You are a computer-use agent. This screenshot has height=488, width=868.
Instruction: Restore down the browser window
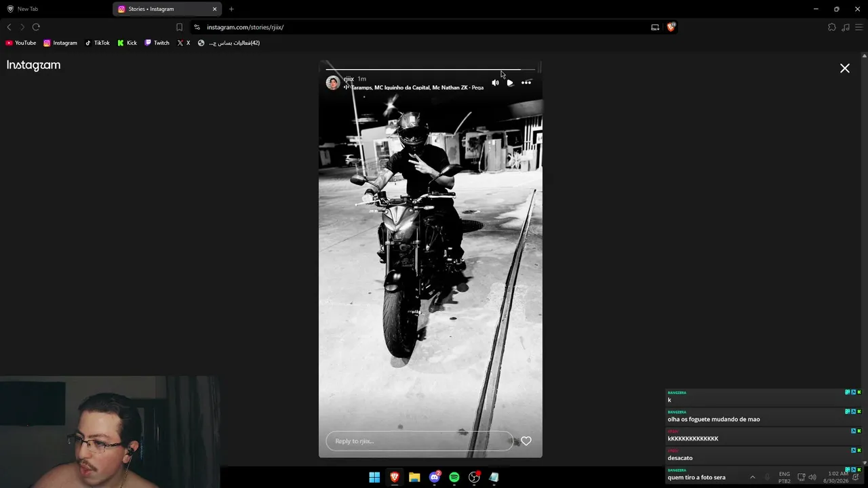[837, 9]
